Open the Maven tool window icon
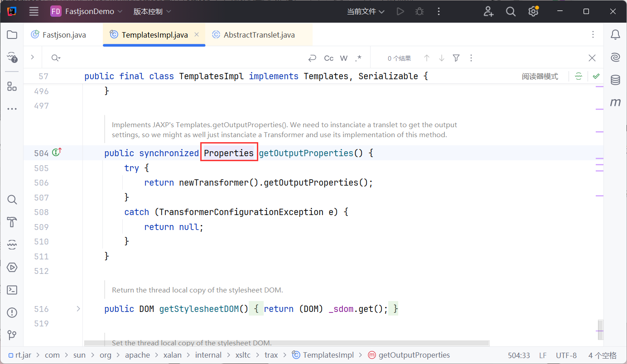Image resolution: width=627 pixels, height=364 pixels. point(615,103)
